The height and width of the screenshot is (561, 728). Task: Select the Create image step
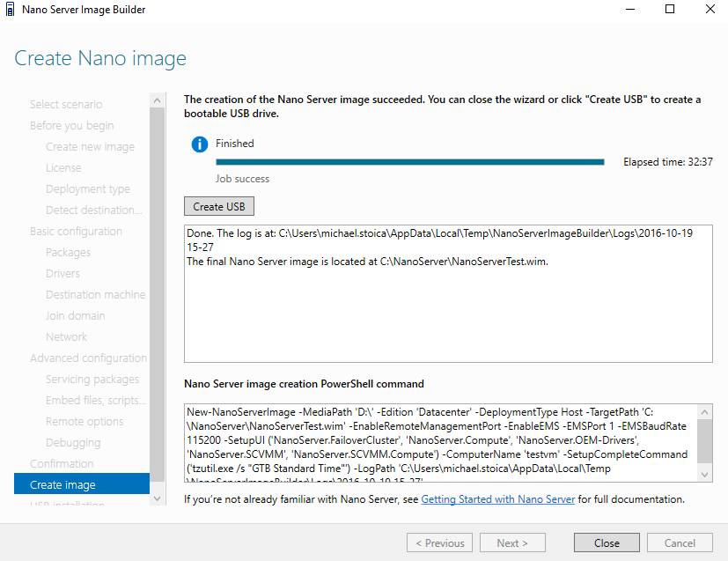click(82, 485)
